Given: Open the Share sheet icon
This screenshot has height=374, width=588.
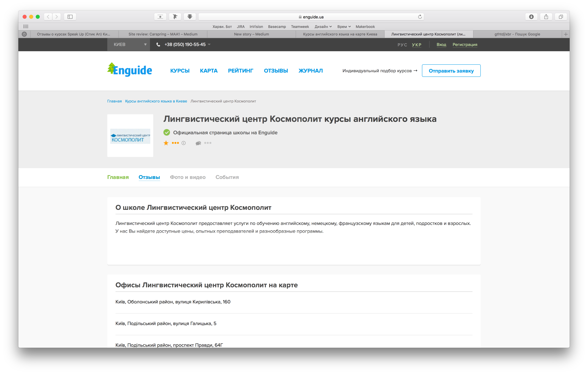Looking at the screenshot, I should (546, 17).
